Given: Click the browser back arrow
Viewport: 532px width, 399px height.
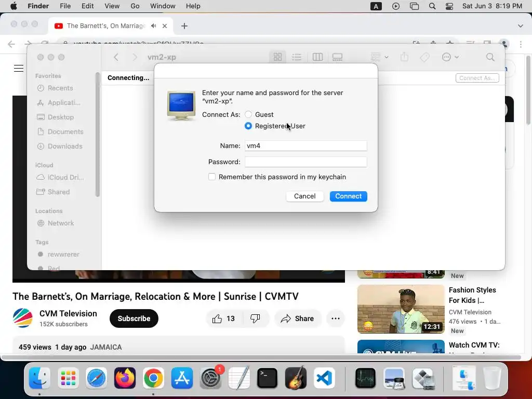Looking at the screenshot, I should 11,44.
